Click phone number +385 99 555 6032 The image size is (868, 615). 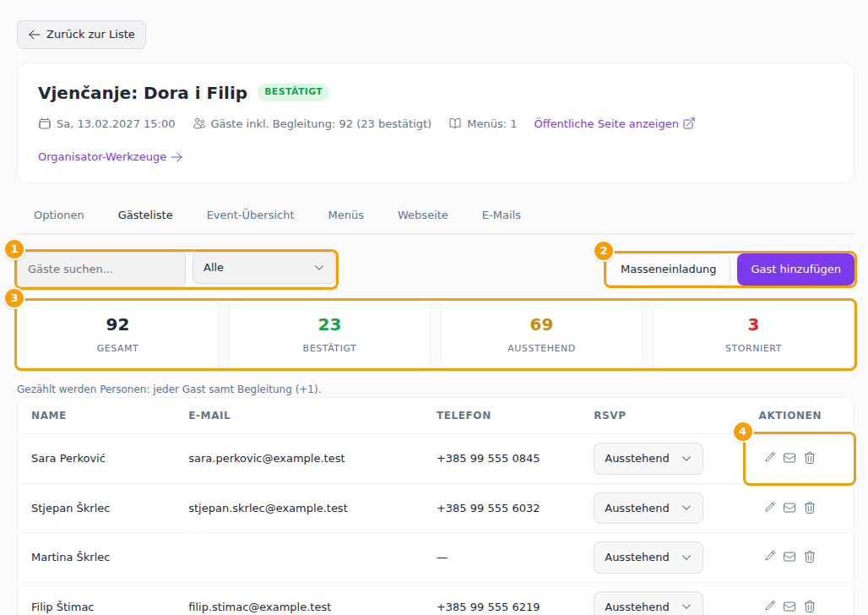pos(488,508)
